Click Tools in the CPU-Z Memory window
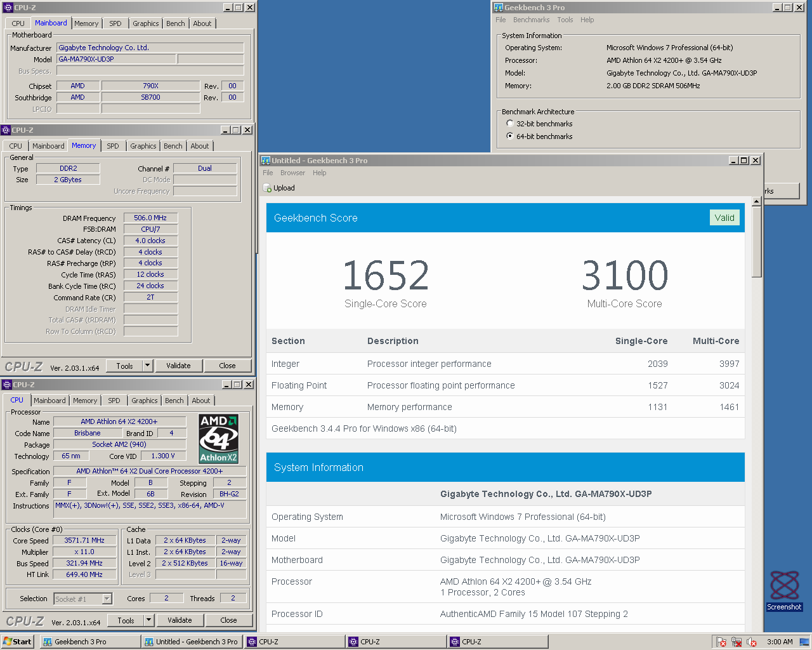The image size is (812, 650). pyautogui.click(x=124, y=366)
